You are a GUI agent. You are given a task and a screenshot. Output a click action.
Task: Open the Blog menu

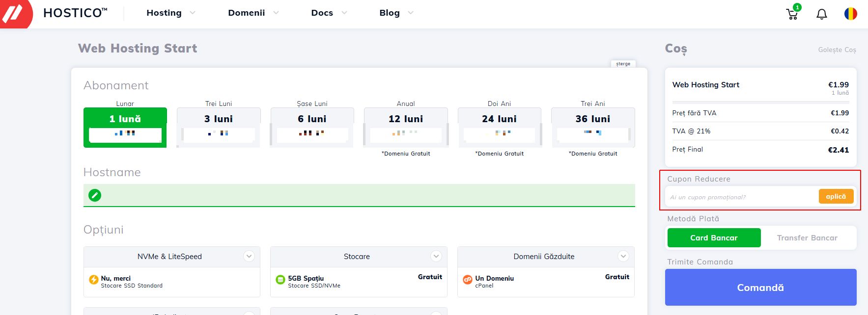[x=390, y=13]
